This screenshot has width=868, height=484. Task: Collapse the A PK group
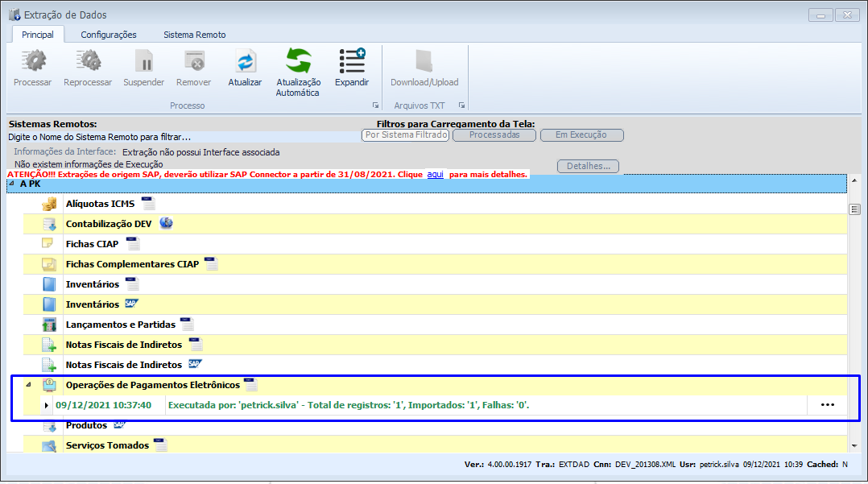[12, 184]
